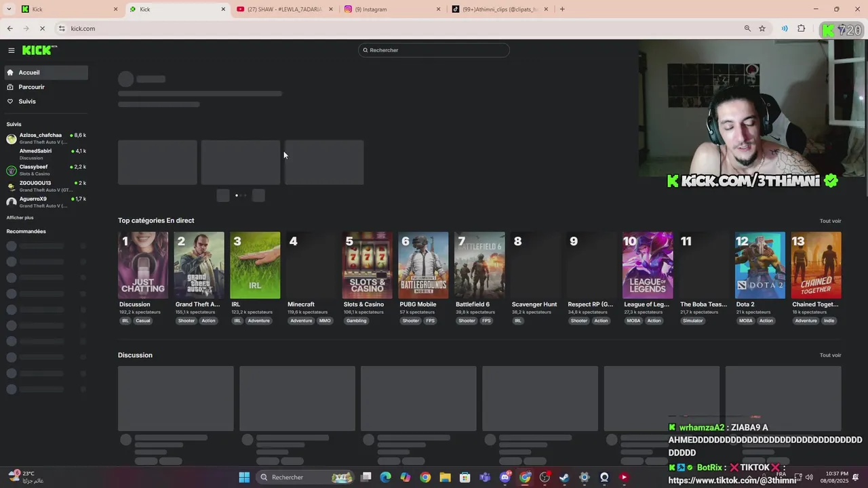This screenshot has width=868, height=488.
Task: Open the Scavenger Hunt category
Action: [x=536, y=265]
